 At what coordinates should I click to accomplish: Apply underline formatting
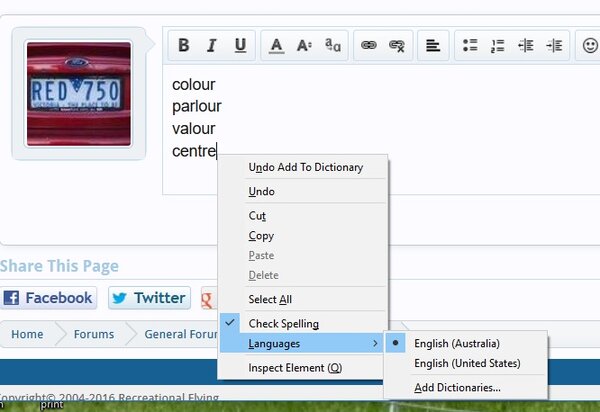point(240,45)
